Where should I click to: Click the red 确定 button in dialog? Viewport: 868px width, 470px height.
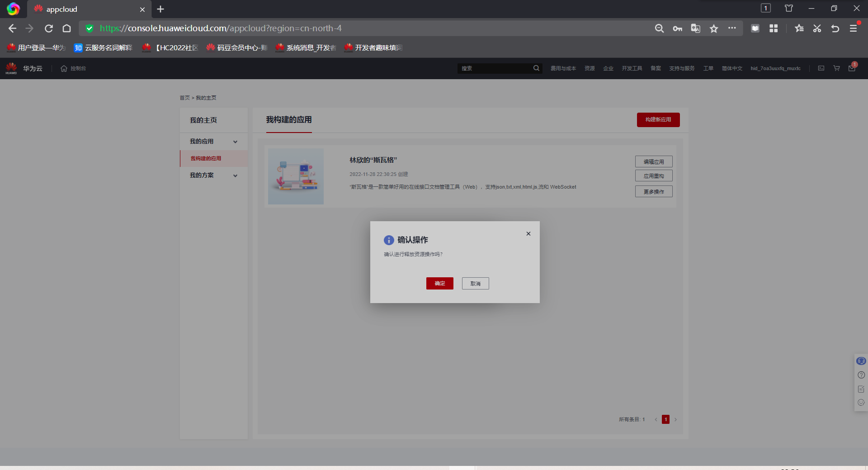pyautogui.click(x=439, y=283)
